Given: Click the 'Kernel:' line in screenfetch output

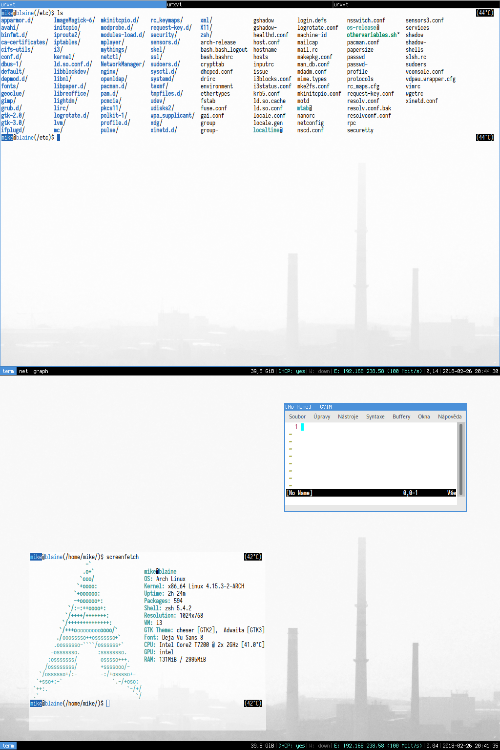Looking at the screenshot, I should pos(194,586).
